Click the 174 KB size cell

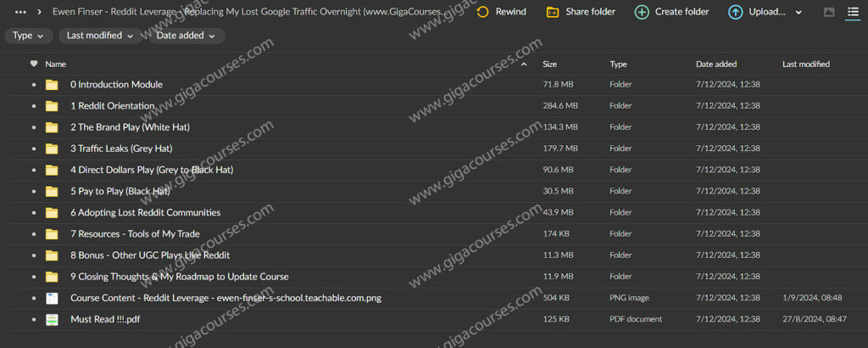[556, 234]
